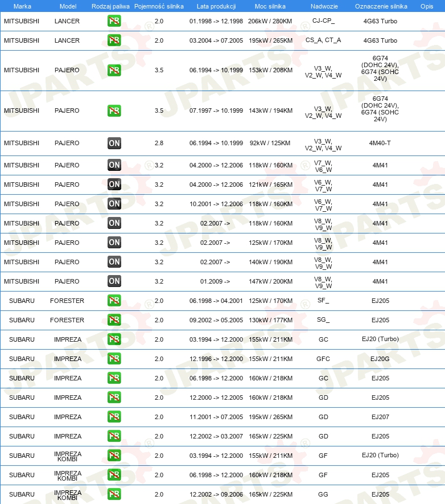Click the petrol icon in the Impreza Kombi GG row
The width and height of the screenshot is (445, 504).
(114, 494)
